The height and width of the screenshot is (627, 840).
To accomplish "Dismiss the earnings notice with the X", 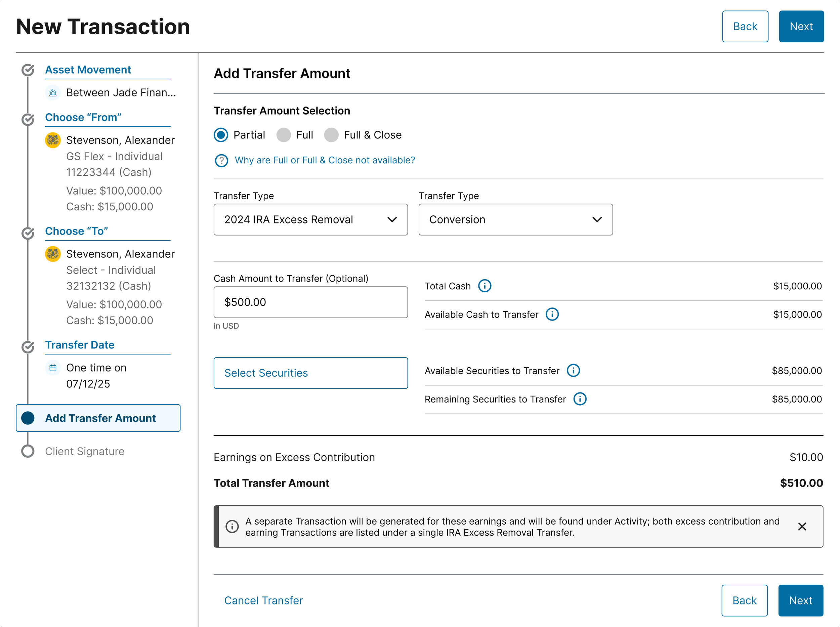I will (802, 527).
